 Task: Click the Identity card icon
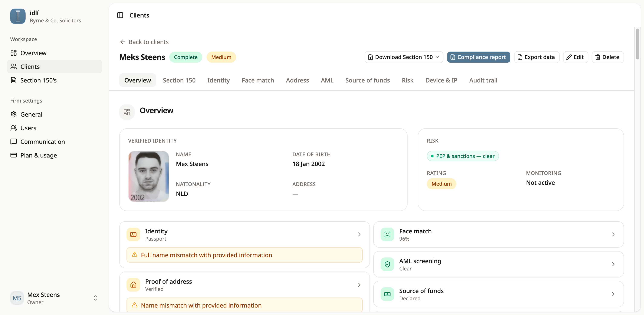click(x=133, y=234)
